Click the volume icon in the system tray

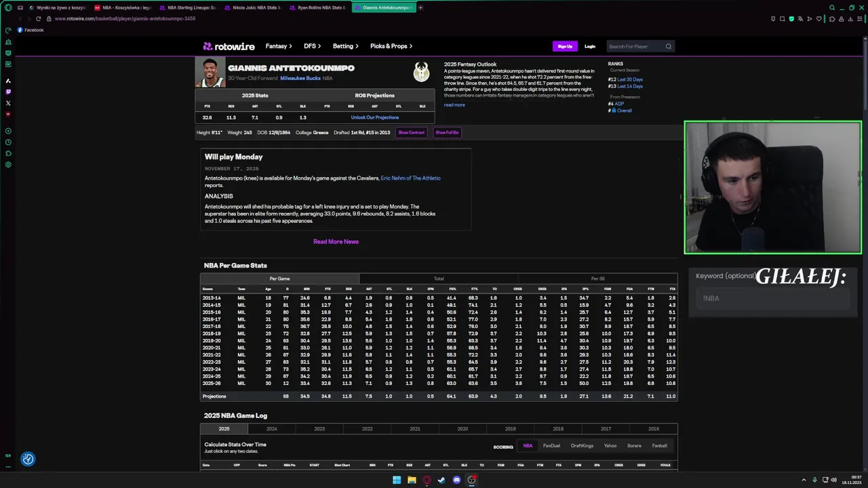pos(833,480)
